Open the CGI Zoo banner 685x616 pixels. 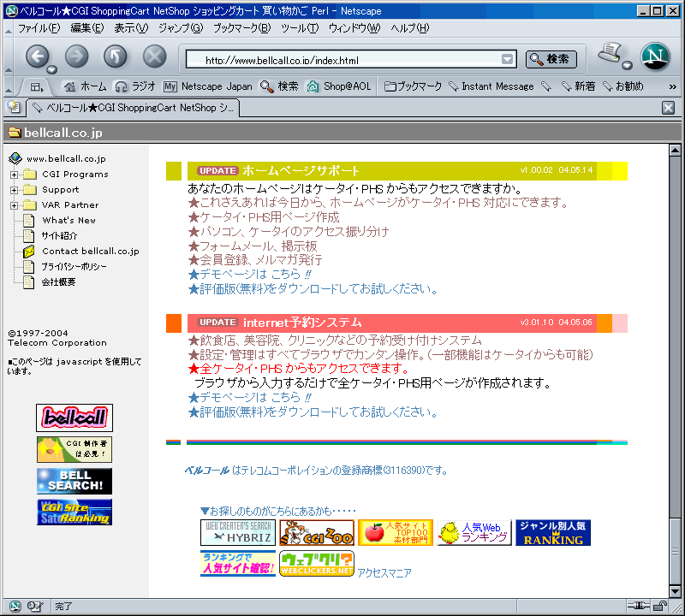click(316, 532)
